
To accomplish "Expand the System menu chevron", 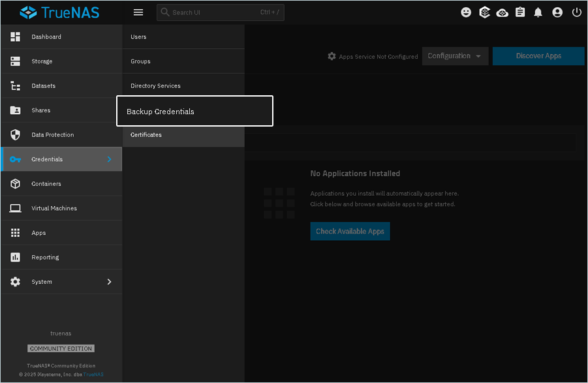I will [x=109, y=282].
